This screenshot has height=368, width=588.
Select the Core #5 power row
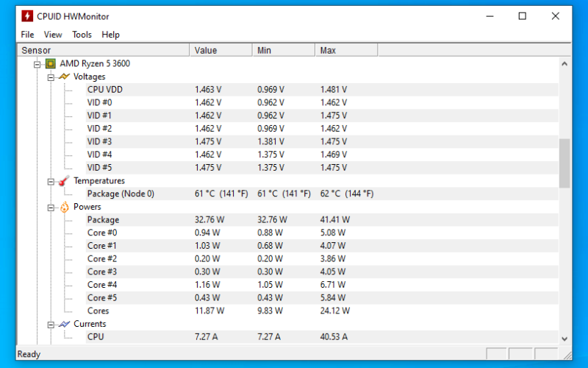point(322,298)
